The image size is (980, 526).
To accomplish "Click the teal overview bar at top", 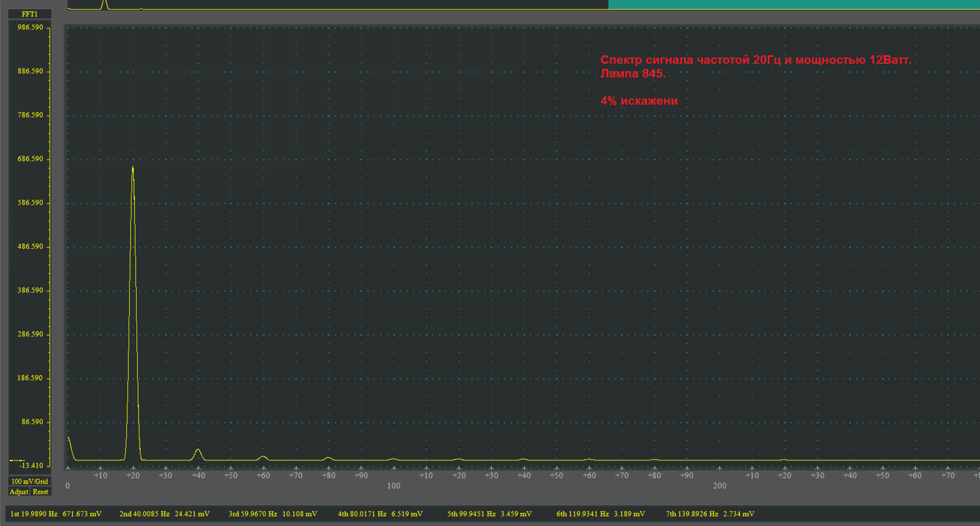I will 794,4.
